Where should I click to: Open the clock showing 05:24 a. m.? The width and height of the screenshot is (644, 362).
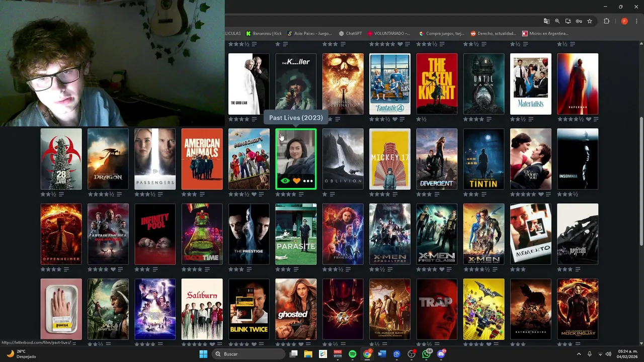pyautogui.click(x=627, y=354)
